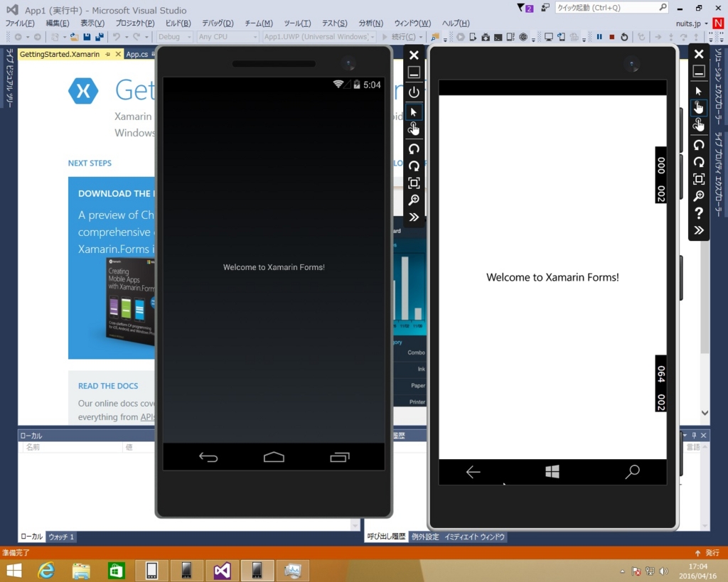Click the Quick Launch search box
Viewport: 728px width, 582px height.
[x=612, y=8]
